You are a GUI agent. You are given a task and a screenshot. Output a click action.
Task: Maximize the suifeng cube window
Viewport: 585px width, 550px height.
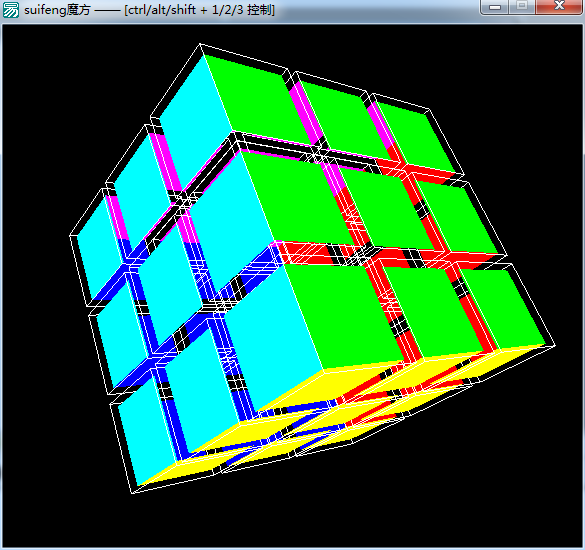[x=522, y=6]
